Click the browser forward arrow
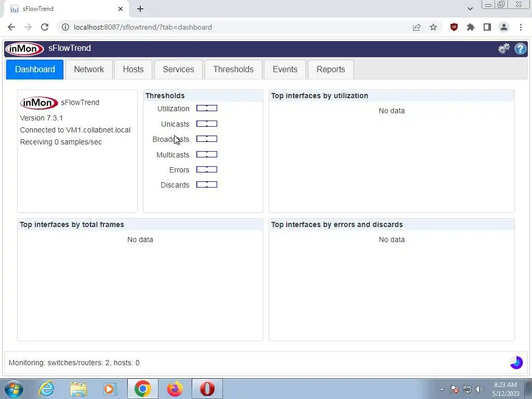Screen dimensions: 532x399 click(28, 27)
